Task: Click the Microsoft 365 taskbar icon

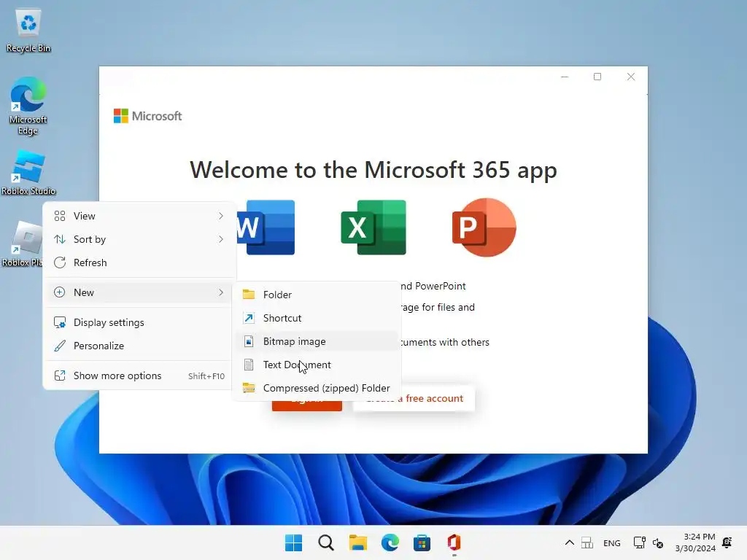Action: point(454,542)
